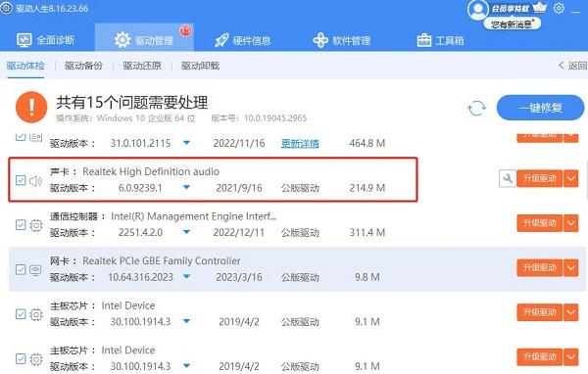Click the 一键修复 button

pyautogui.click(x=540, y=108)
